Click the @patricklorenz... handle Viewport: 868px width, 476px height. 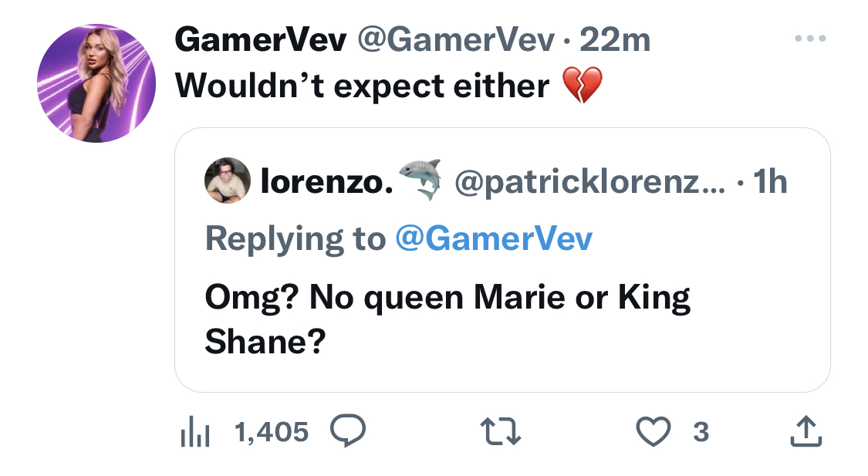(x=589, y=181)
